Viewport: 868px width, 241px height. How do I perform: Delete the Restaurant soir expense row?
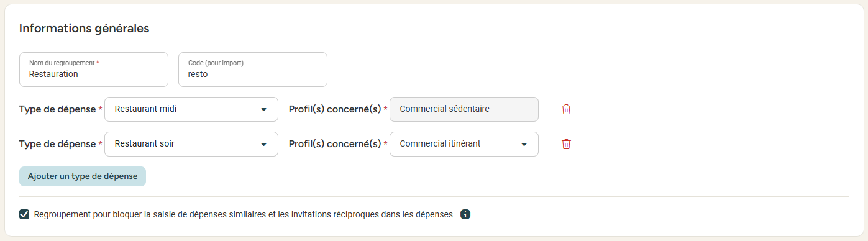coord(566,144)
